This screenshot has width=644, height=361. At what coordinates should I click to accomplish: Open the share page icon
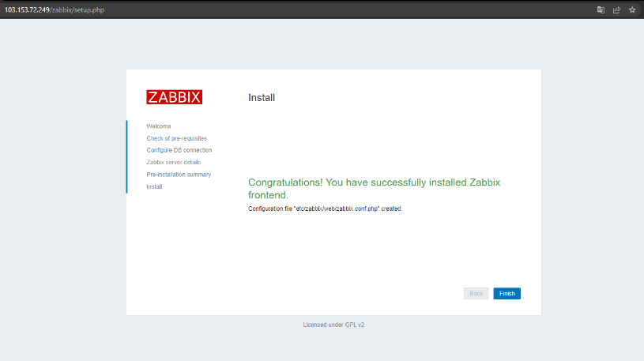coord(616,9)
